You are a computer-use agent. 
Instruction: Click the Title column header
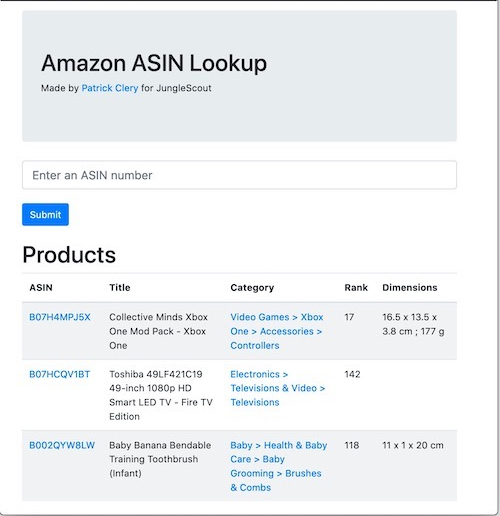pos(120,288)
